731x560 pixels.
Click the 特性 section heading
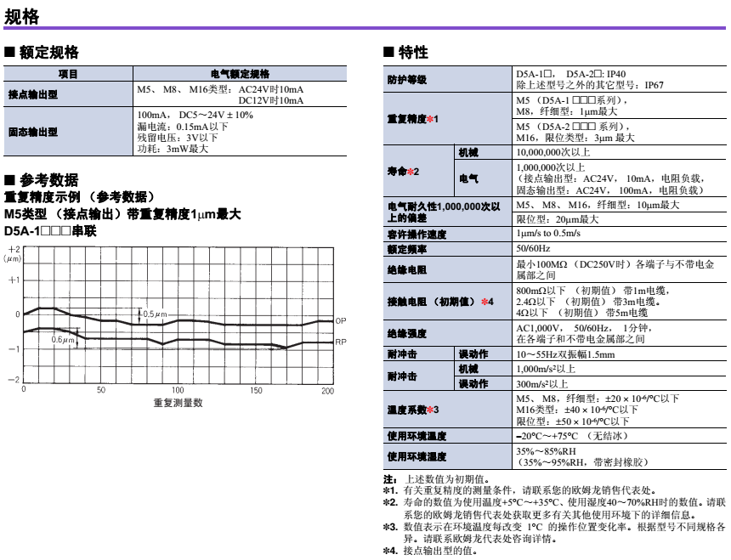412,53
